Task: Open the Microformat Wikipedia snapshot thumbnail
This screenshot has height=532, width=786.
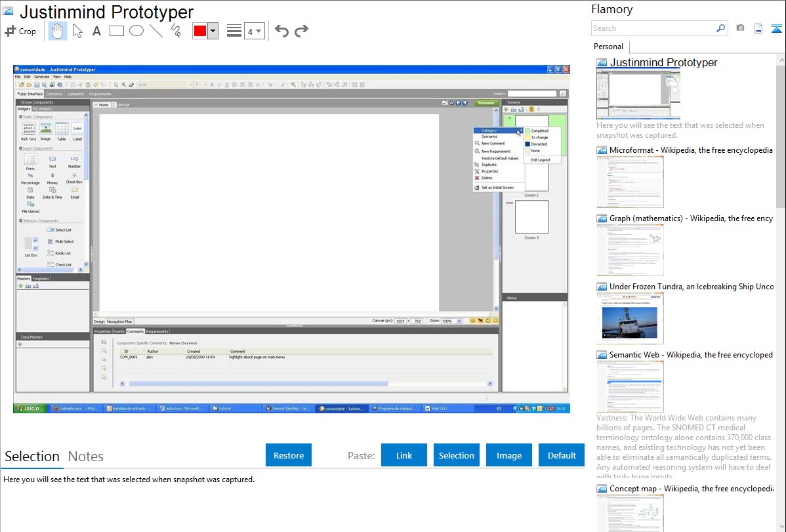Action: point(630,182)
